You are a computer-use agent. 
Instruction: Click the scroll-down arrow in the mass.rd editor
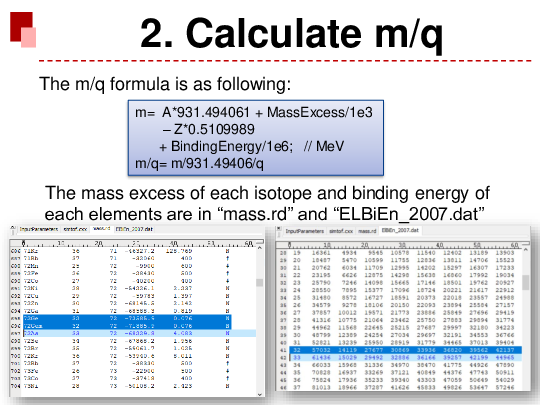(260, 395)
